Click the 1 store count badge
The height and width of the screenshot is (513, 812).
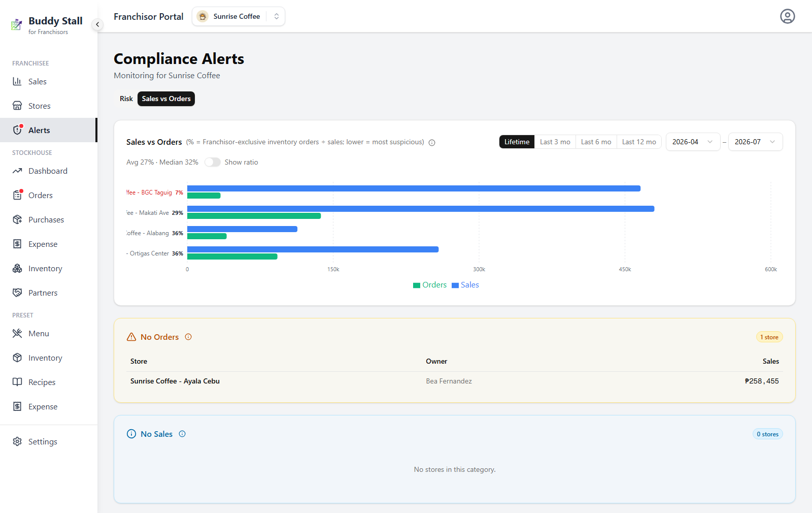point(769,337)
